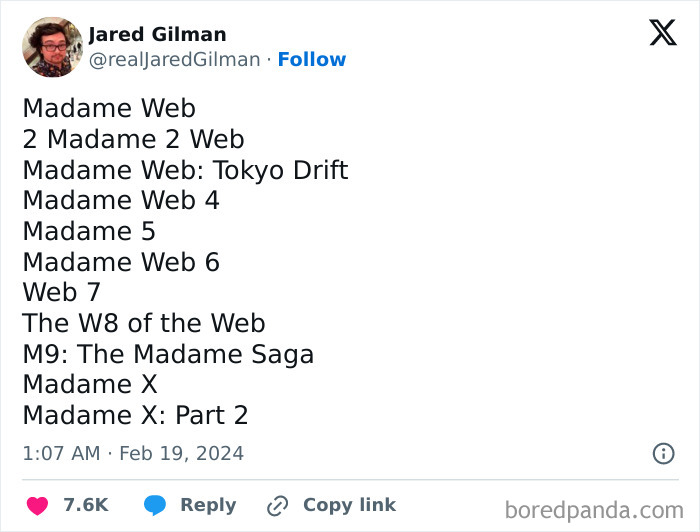Open the info circle icon
Screen dimensions: 700x532
[663, 453]
